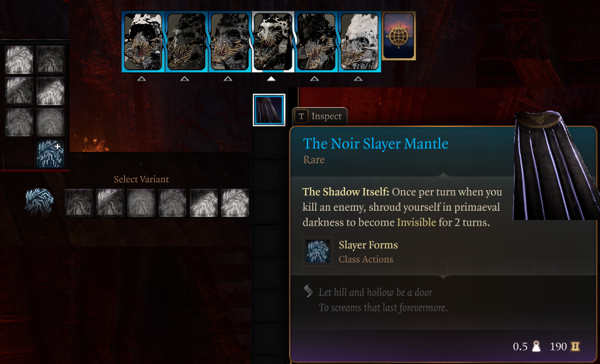Expand arrow under third Slayer portrait
This screenshot has height=364, width=600.
point(228,79)
